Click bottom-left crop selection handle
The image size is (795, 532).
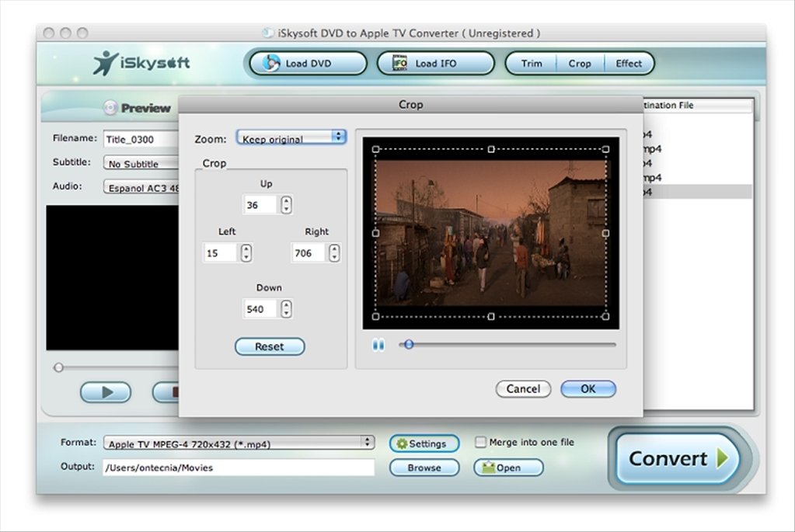click(375, 317)
